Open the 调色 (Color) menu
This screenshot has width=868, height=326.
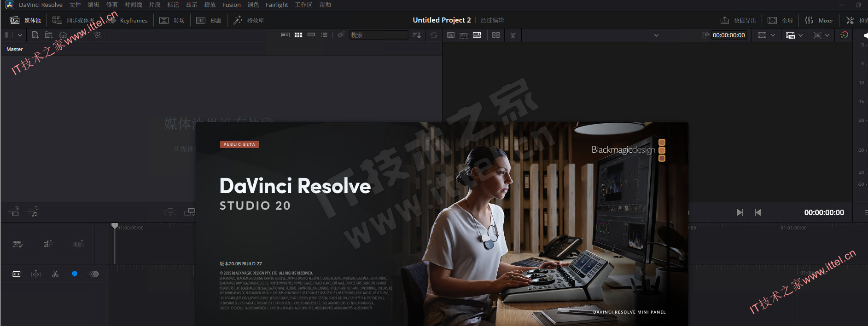point(253,5)
